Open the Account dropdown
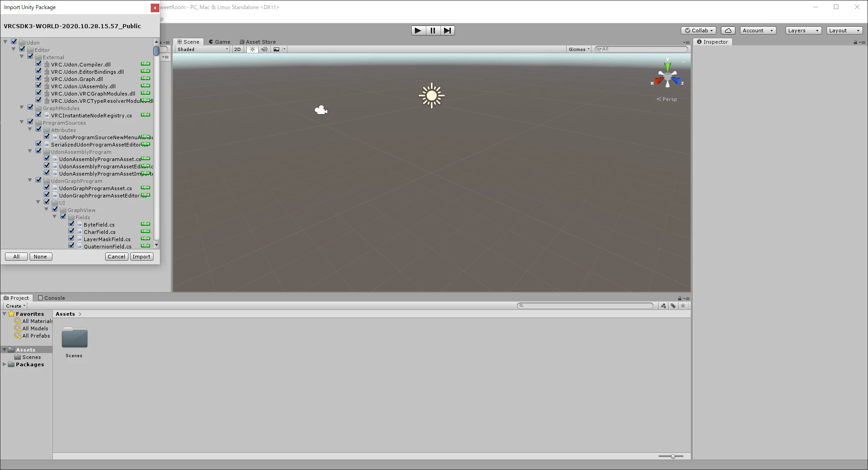The height and width of the screenshot is (470, 868). point(758,30)
